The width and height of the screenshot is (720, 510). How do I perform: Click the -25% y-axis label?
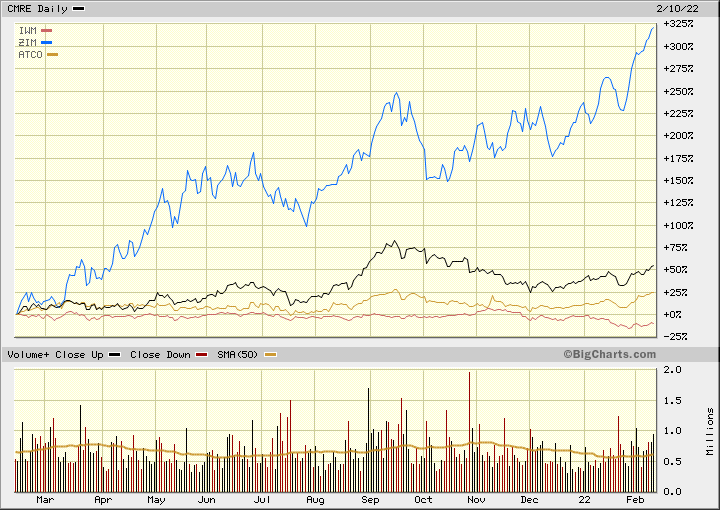click(675, 336)
